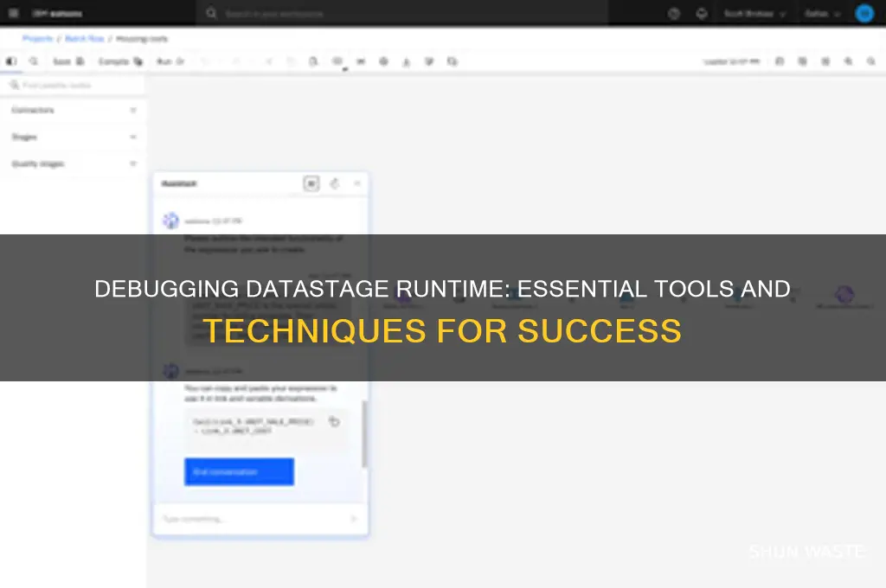Screen dimensions: 886x588
Task: Click the copy-stack icon ending the left toolbar
Action: coord(452,61)
